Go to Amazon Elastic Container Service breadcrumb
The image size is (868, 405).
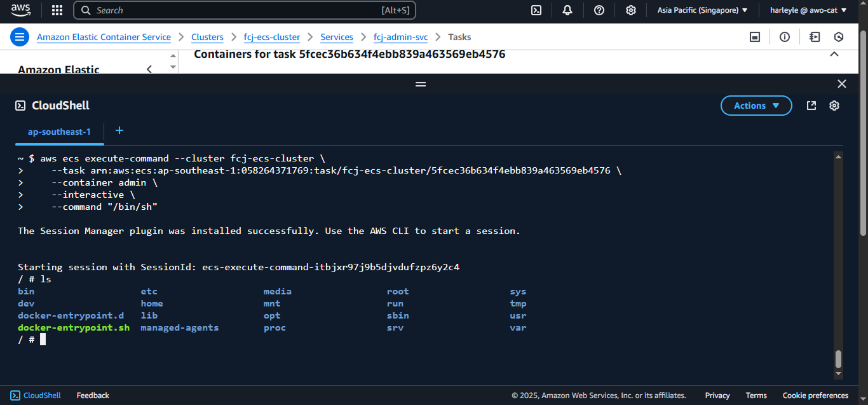click(104, 37)
